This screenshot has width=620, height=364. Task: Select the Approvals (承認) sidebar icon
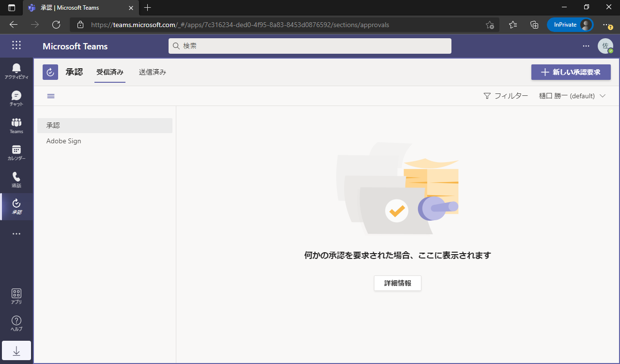click(16, 207)
